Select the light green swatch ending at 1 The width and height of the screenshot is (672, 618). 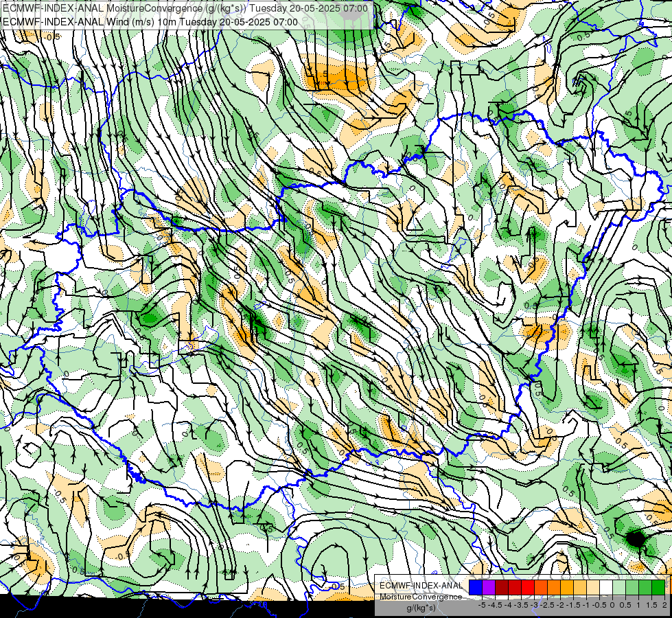[x=632, y=588]
